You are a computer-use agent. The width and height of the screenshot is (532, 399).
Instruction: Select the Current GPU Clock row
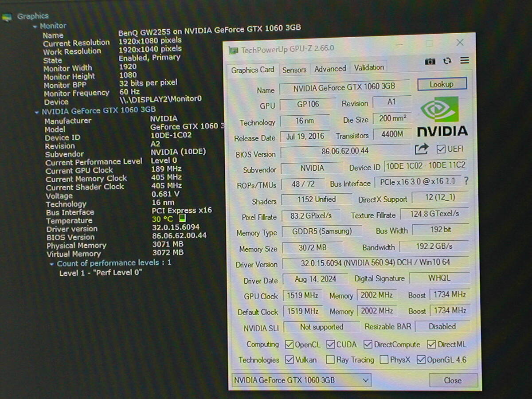[x=113, y=170]
